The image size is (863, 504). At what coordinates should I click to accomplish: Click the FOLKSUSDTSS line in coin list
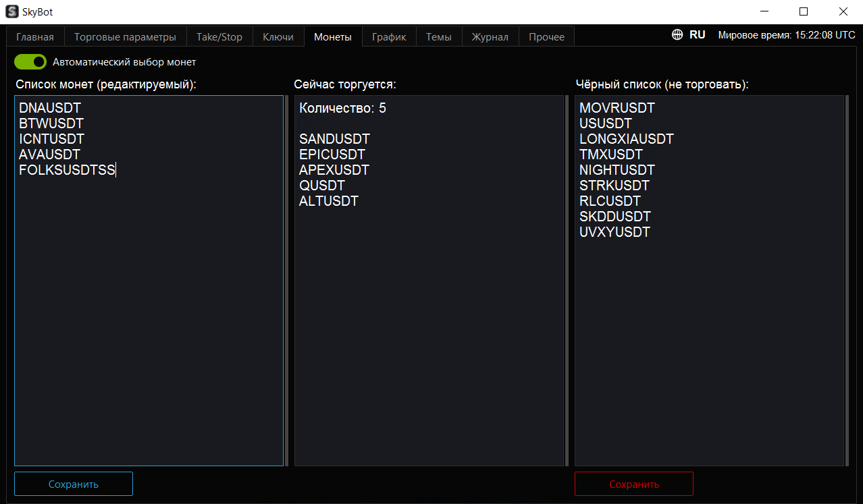point(68,170)
